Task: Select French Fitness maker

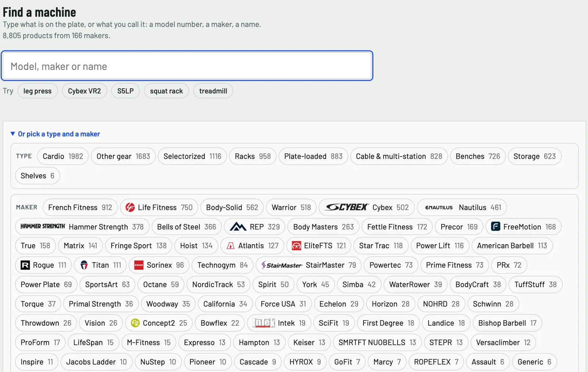Action: [80, 207]
